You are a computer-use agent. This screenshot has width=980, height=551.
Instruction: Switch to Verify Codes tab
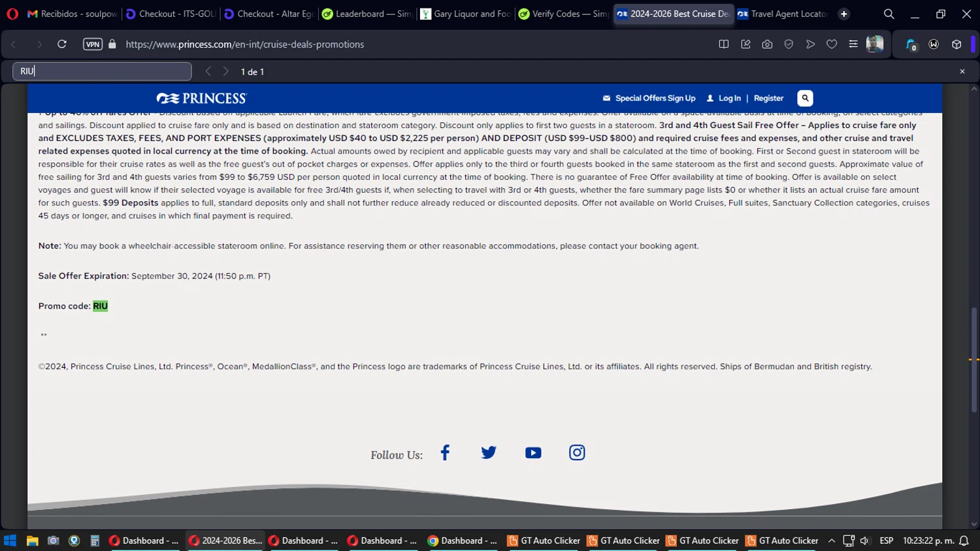564,14
